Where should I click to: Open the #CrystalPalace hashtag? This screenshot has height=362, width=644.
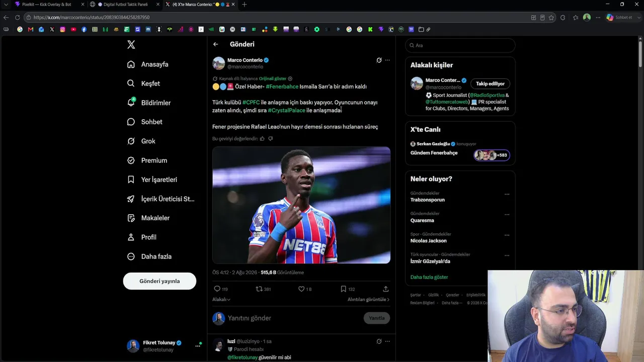(x=287, y=111)
